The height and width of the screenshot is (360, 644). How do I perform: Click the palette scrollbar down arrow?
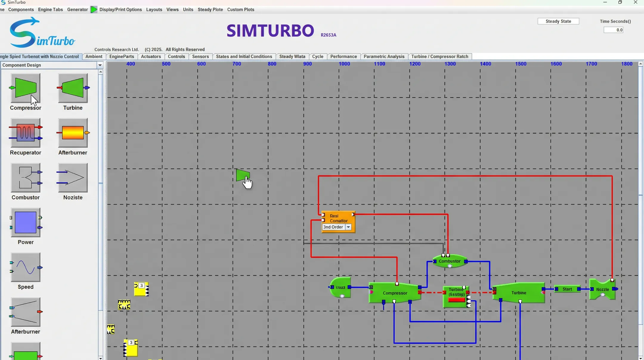pos(100,358)
